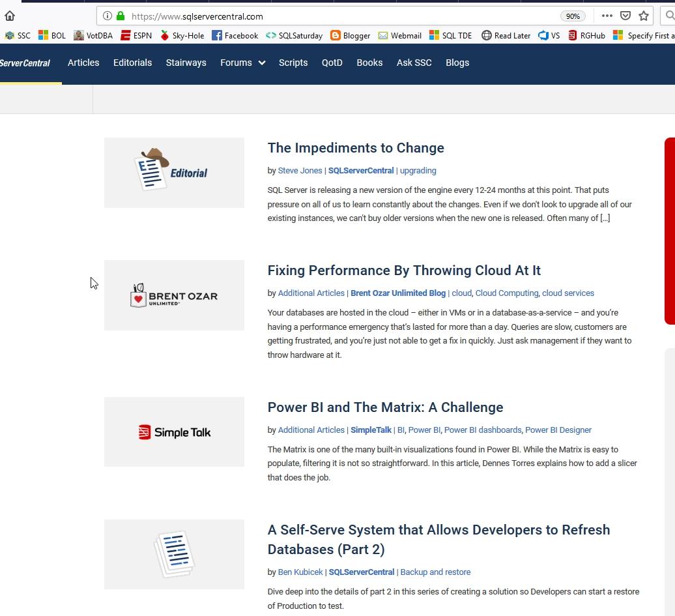The height and width of the screenshot is (616, 675).
Task: Open 'Power BI and The Matrix: A Challenge'
Action: (x=385, y=407)
